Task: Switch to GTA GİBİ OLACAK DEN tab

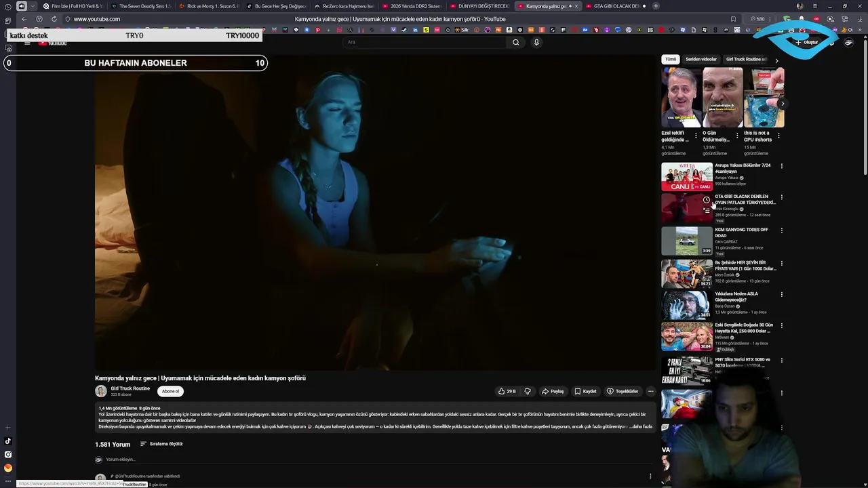Action: click(x=616, y=6)
